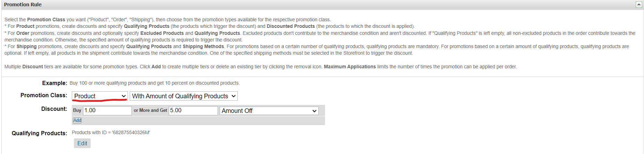Click the product ID '682875540326M' text

131,132
